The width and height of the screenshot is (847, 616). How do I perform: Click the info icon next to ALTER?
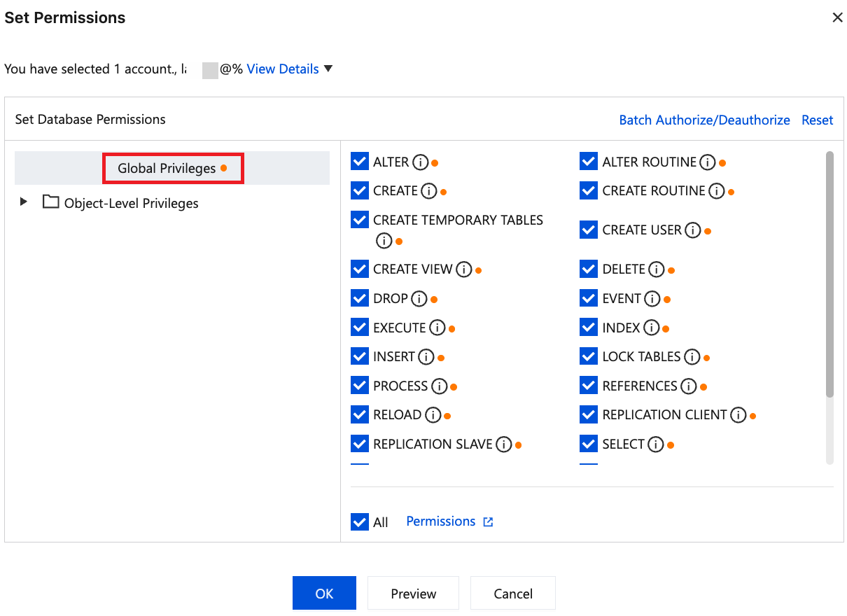click(420, 162)
